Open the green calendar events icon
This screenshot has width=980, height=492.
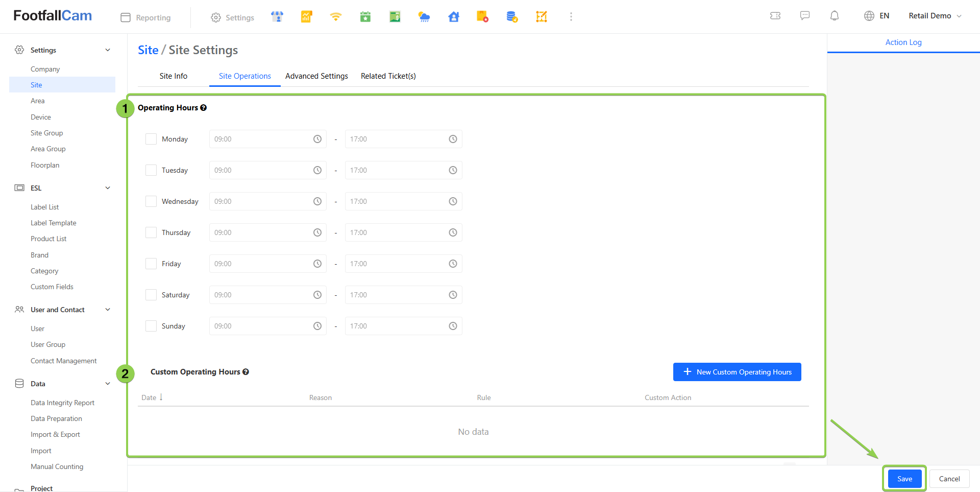(x=365, y=17)
